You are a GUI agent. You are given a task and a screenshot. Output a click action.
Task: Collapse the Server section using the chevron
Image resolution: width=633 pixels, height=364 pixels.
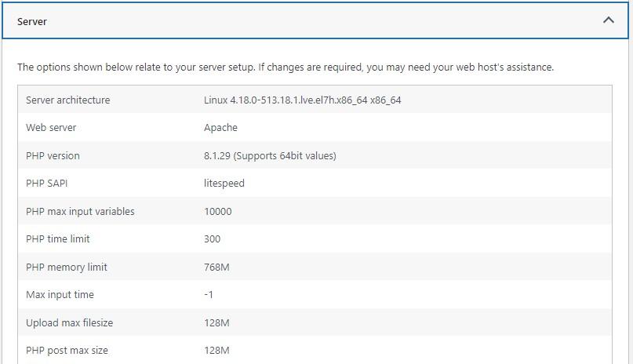[x=608, y=21]
